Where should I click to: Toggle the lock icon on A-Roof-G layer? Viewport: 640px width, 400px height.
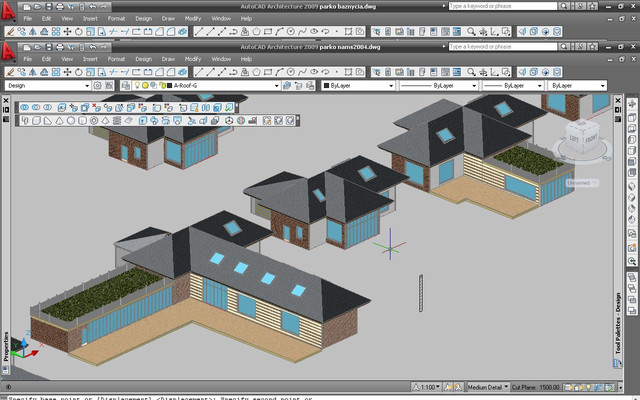162,86
